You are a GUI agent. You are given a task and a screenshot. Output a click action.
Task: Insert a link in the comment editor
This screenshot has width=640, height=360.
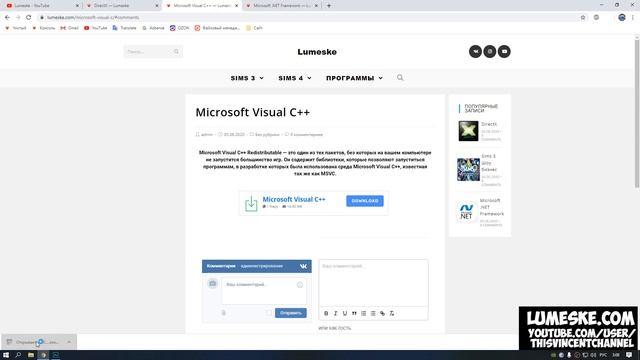pos(382,313)
